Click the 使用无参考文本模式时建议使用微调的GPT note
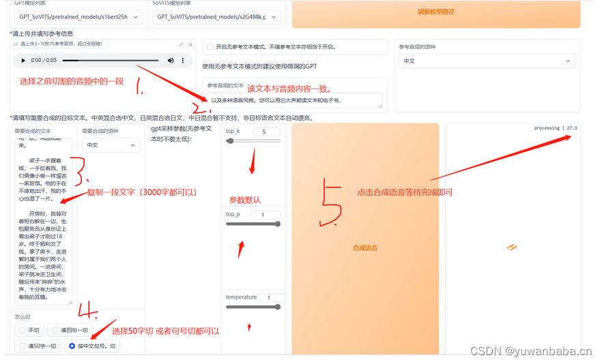Image resolution: width=602 pixels, height=364 pixels. pos(259,66)
